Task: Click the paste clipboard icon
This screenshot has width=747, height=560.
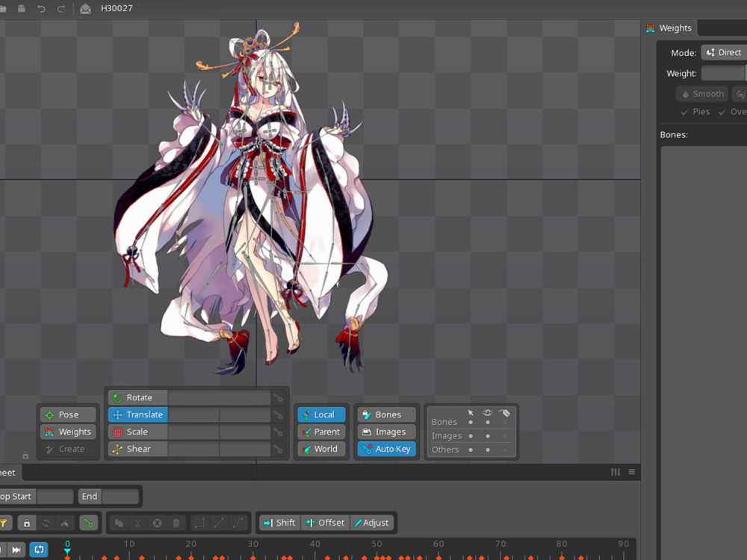Action: click(x=176, y=523)
